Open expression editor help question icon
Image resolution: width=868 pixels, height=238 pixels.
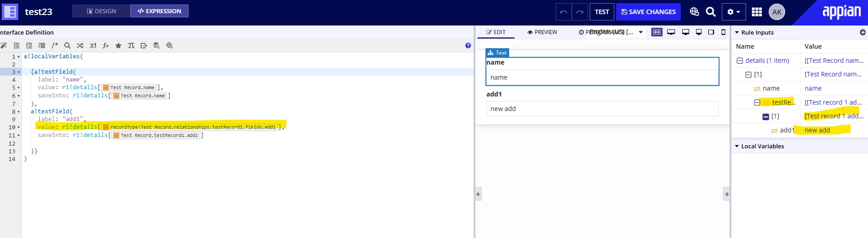click(x=468, y=46)
